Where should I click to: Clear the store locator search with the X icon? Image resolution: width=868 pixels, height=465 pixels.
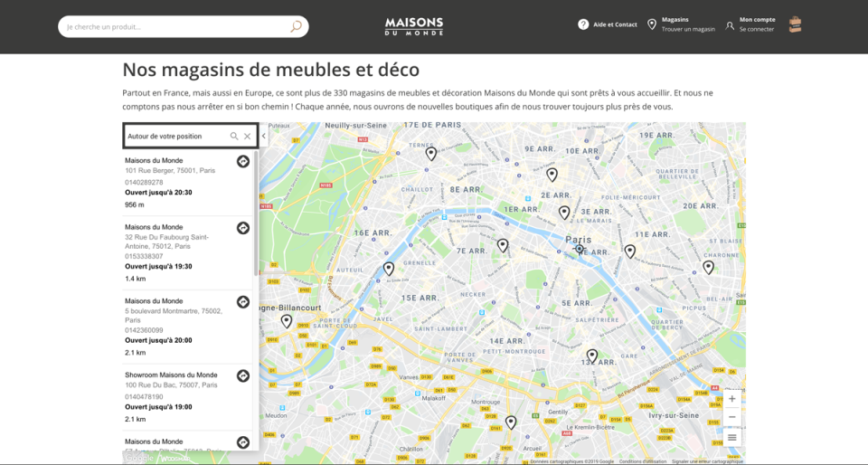(248, 137)
